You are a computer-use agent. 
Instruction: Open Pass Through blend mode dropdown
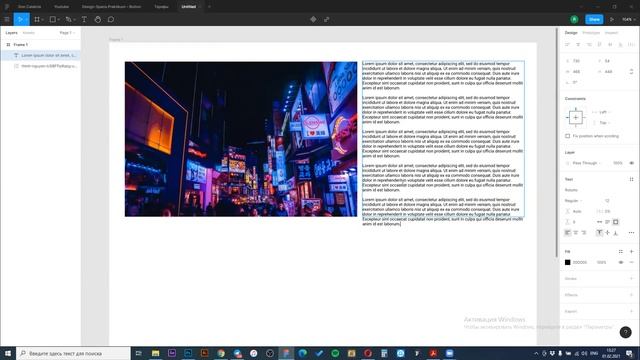point(587,163)
